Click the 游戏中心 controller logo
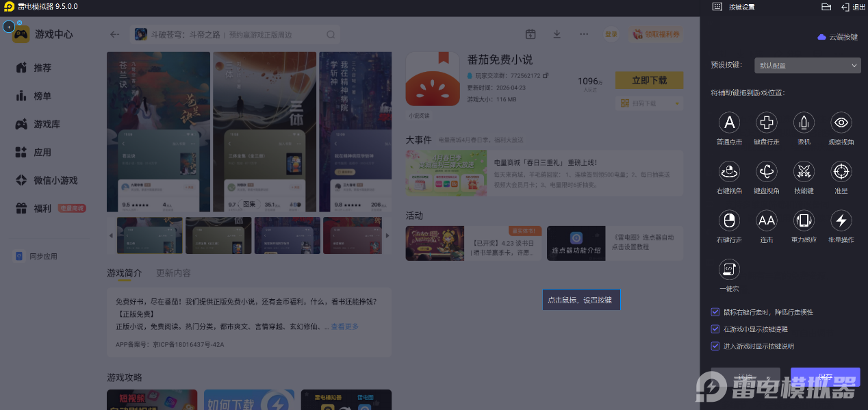The height and width of the screenshot is (410, 868). [x=21, y=34]
